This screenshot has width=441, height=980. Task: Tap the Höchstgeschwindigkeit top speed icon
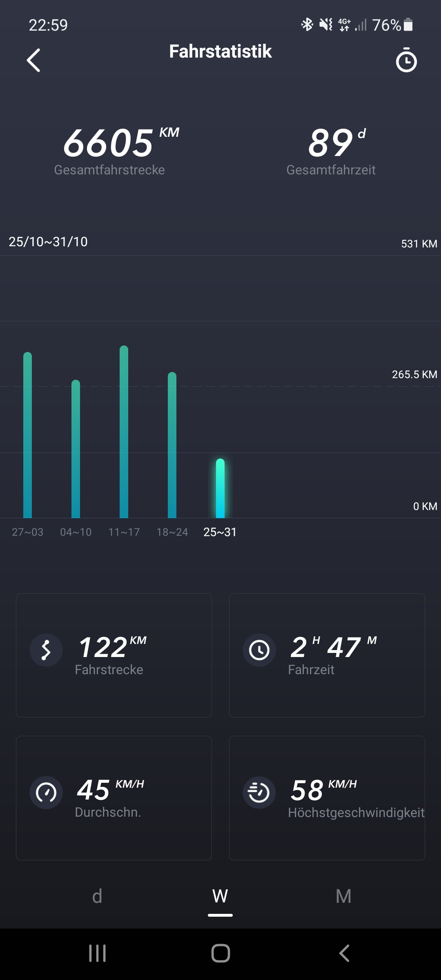pos(259,793)
